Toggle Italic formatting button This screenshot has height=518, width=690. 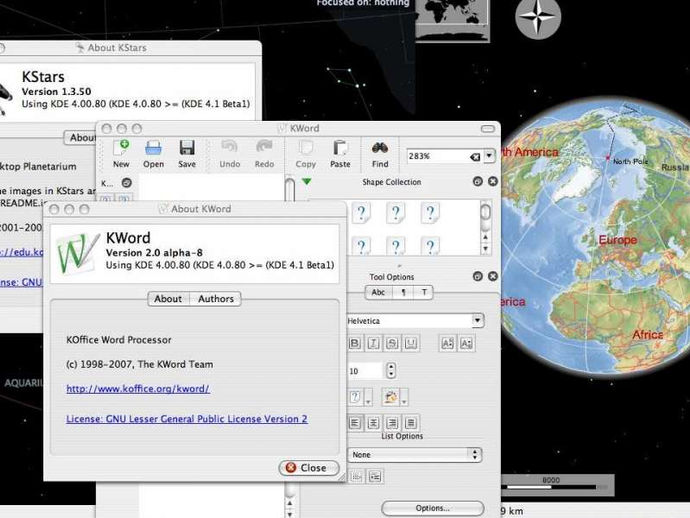373,343
